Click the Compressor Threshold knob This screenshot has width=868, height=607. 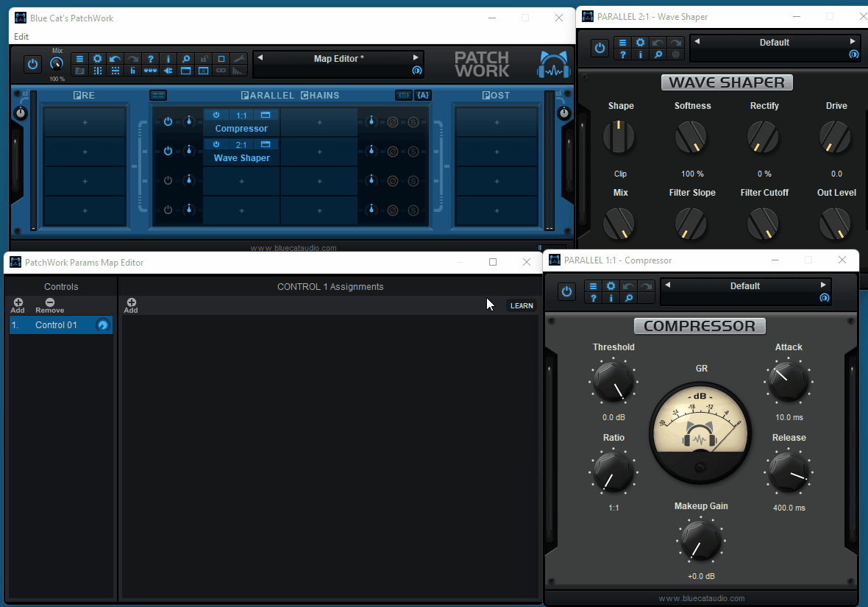(x=613, y=382)
